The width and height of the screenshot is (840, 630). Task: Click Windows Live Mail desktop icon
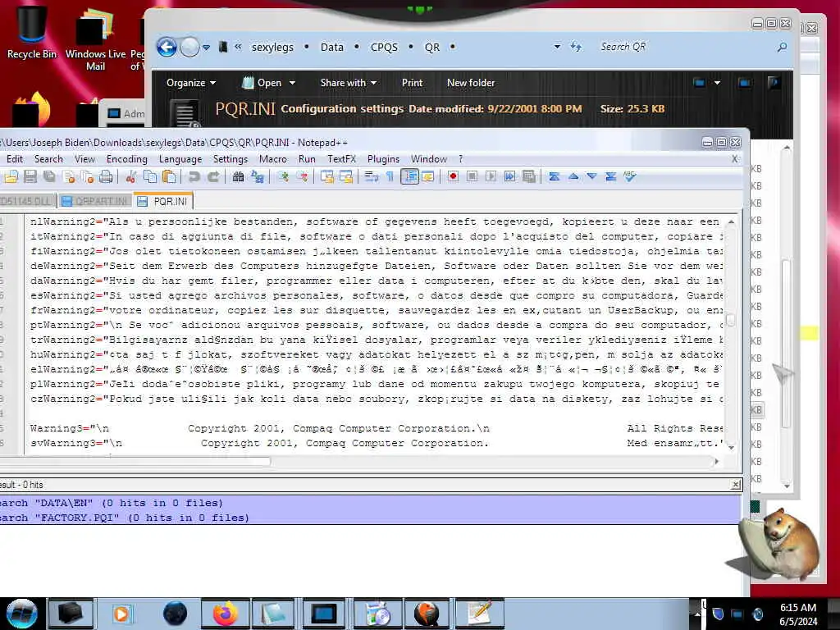click(95, 39)
